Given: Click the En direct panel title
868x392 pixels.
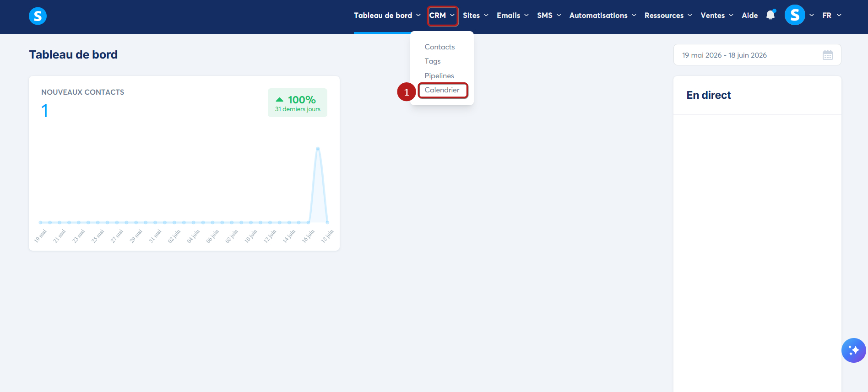Looking at the screenshot, I should coord(709,95).
